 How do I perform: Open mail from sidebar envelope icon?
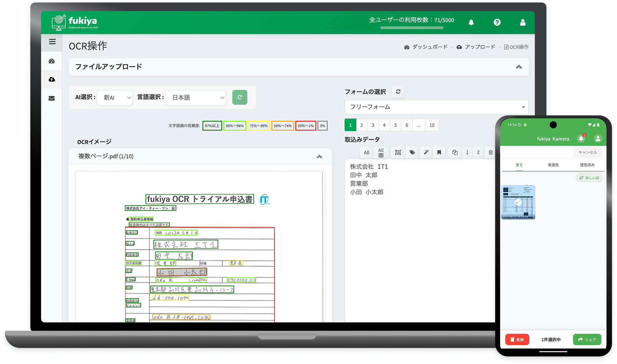[x=52, y=98]
